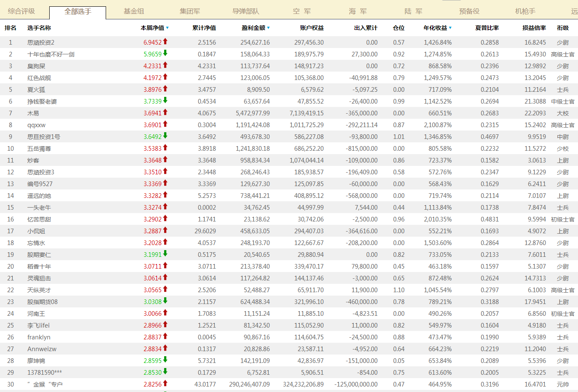Click green down arrow for 廖坤锦
This screenshot has width=578, height=392.
pos(165,360)
